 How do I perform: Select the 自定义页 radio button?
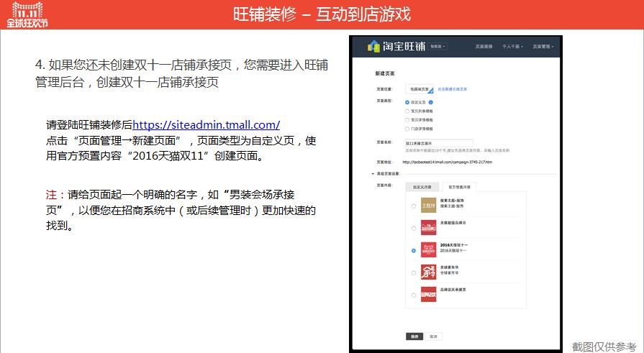pyautogui.click(x=407, y=102)
